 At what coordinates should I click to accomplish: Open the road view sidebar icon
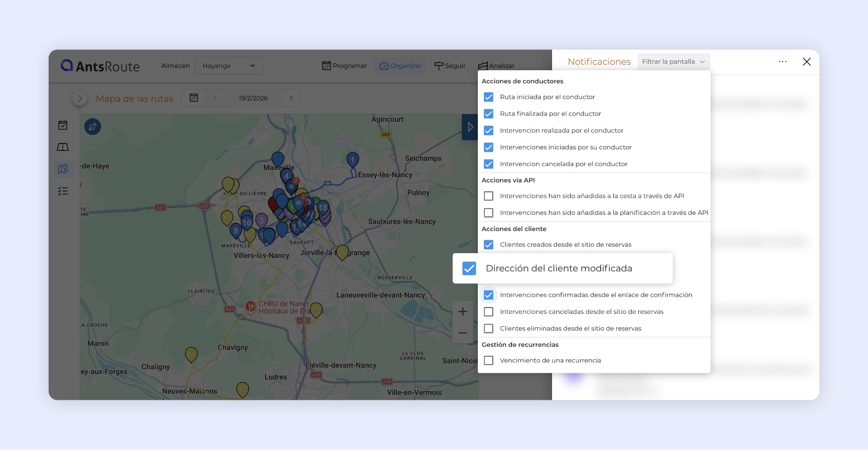[63, 147]
